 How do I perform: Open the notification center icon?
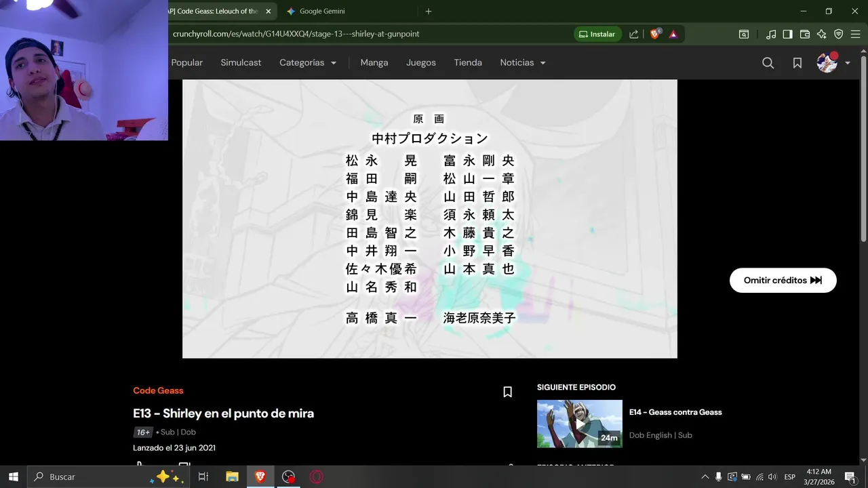coord(850,476)
